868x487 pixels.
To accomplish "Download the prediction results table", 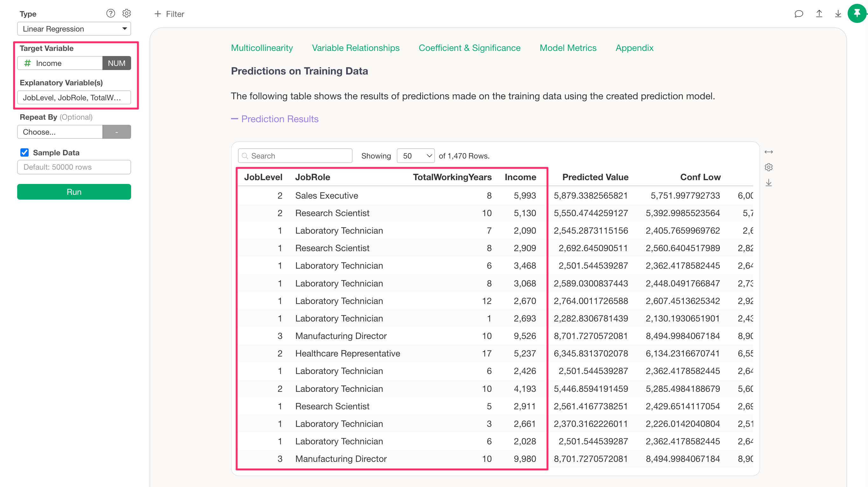I will click(x=769, y=183).
